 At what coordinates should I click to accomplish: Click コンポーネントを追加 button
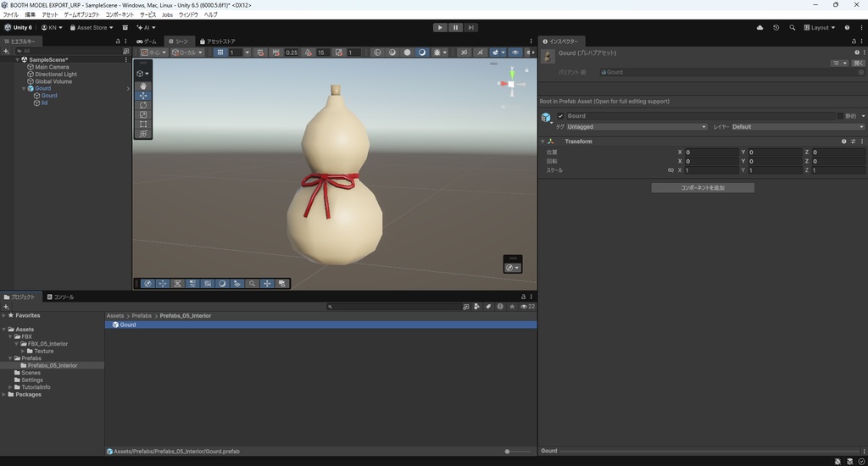(x=703, y=187)
